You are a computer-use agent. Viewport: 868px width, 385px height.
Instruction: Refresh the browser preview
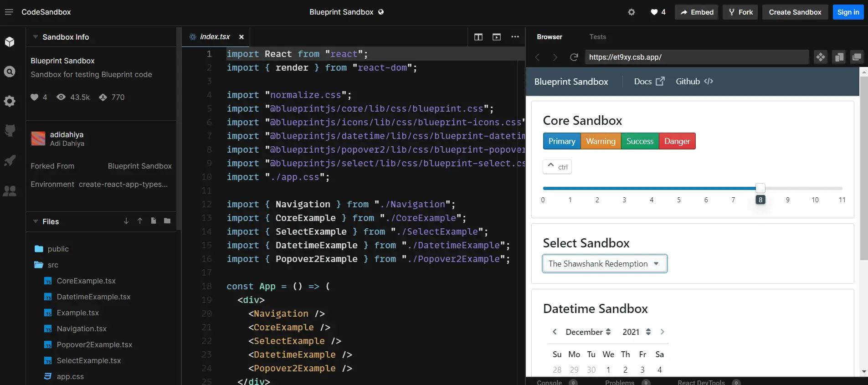coord(574,57)
